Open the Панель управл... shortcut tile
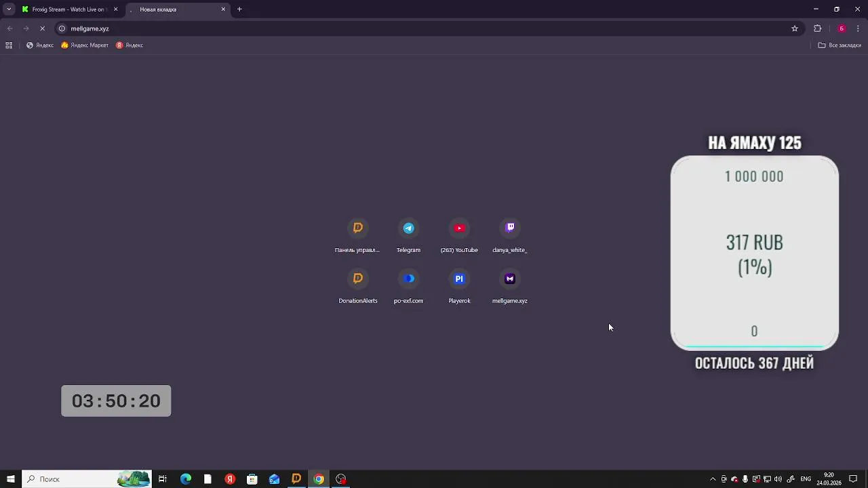 pos(357,235)
